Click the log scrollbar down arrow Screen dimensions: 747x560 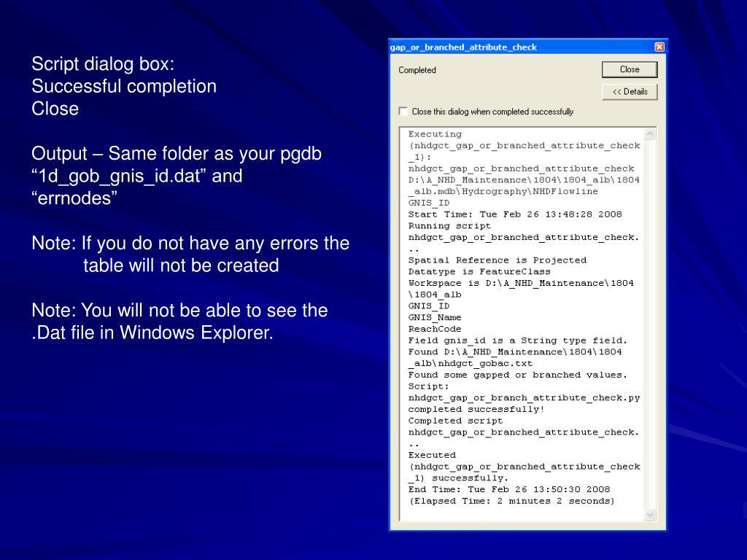pos(650,515)
